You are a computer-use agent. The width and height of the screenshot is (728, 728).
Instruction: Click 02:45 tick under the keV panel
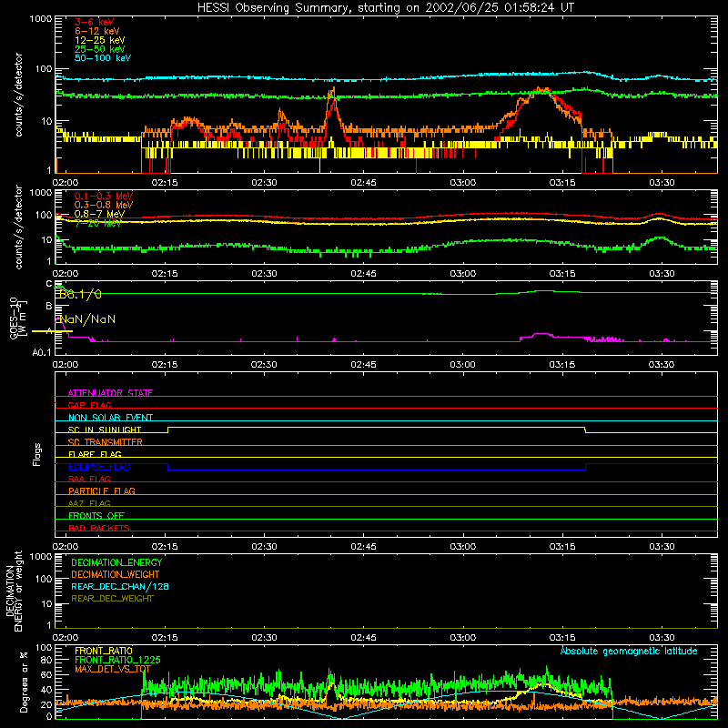(x=363, y=183)
